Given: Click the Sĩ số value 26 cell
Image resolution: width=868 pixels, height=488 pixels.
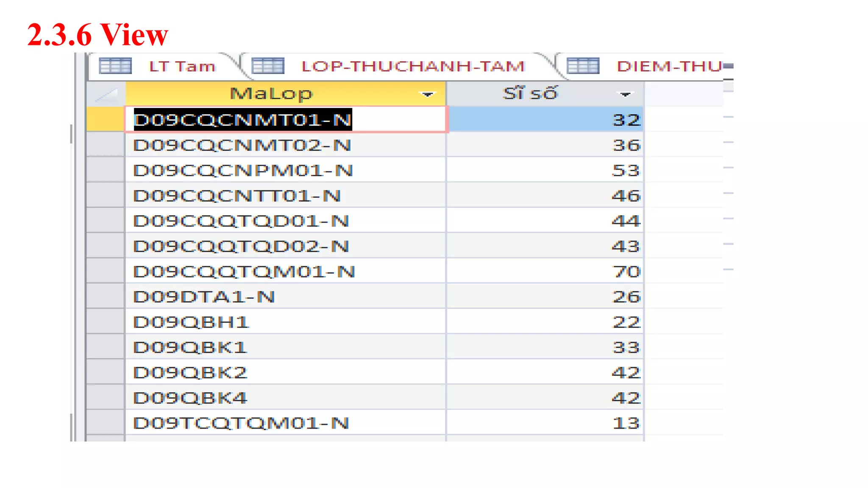Looking at the screenshot, I should [545, 297].
